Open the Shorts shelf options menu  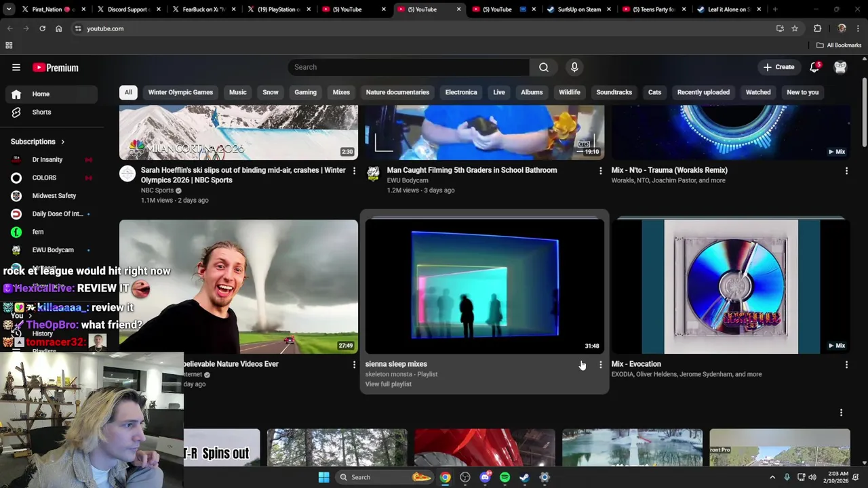(x=841, y=413)
